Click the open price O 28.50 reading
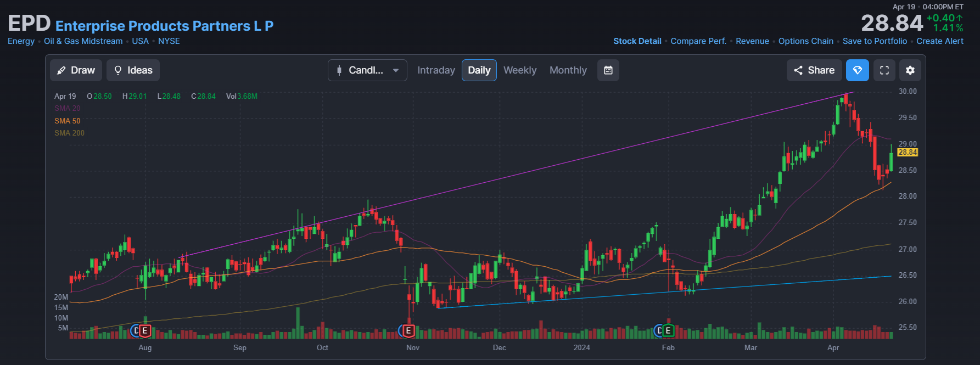 pos(99,96)
